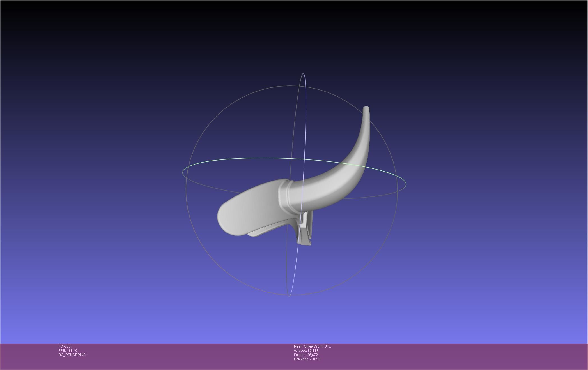The image size is (588, 370).
Task: Click the Faces: 125,672 text
Action: [306, 355]
